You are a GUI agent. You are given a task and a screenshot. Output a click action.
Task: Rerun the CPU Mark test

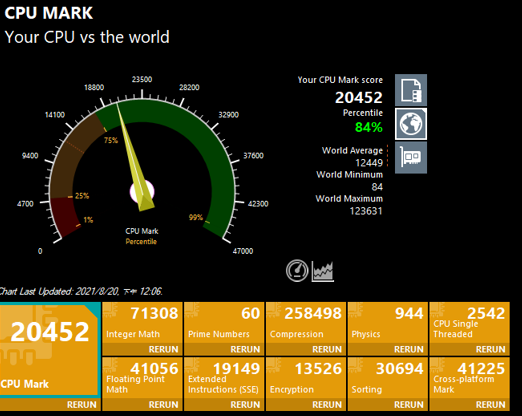pos(82,405)
